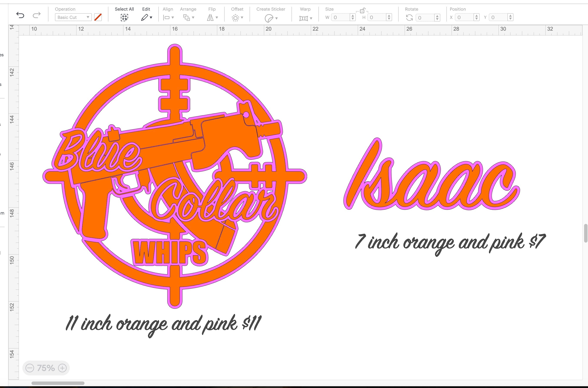Open the Warp options dropdown chevron
Viewport: 588px width, 388px height.
point(311,18)
